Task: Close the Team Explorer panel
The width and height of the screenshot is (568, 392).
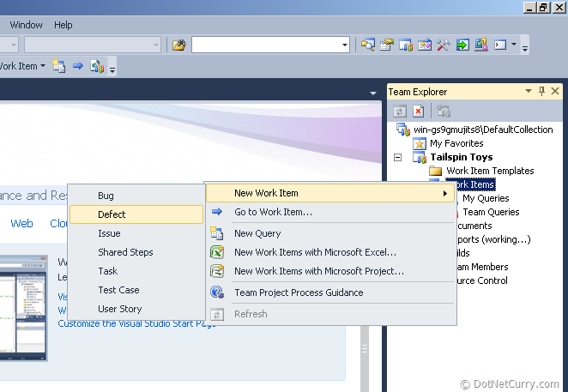Action: 555,91
